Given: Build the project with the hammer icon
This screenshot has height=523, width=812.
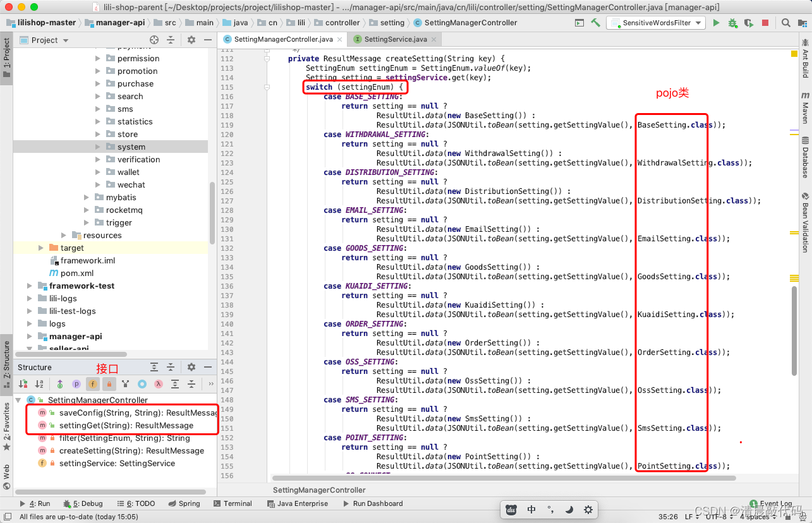Looking at the screenshot, I should point(595,23).
